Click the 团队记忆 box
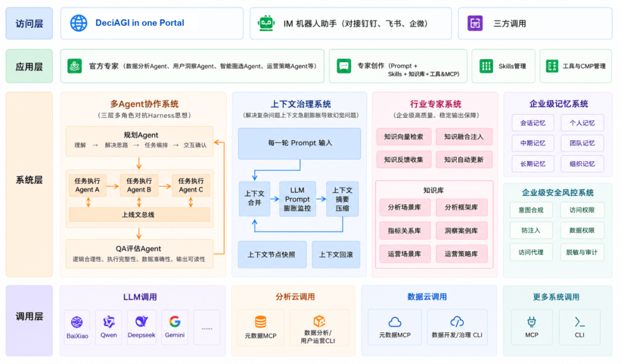Image resolution: width=621 pixels, height=364 pixels. [x=582, y=143]
